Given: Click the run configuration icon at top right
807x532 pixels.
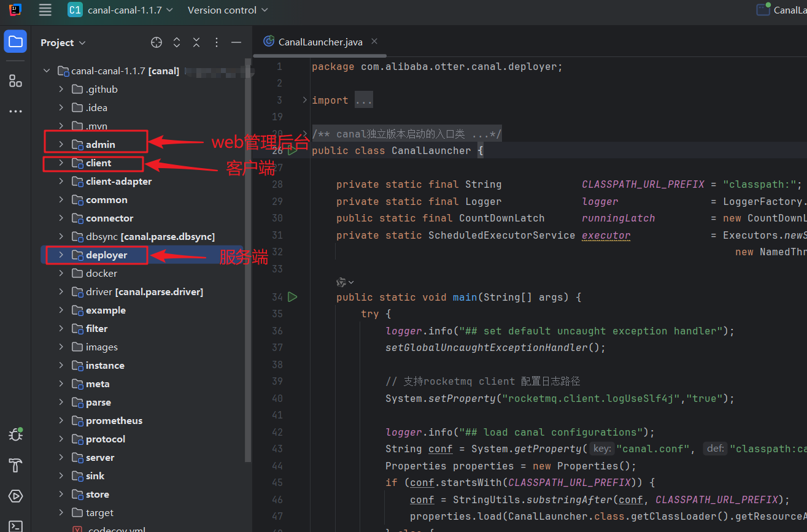Looking at the screenshot, I should (763, 9).
